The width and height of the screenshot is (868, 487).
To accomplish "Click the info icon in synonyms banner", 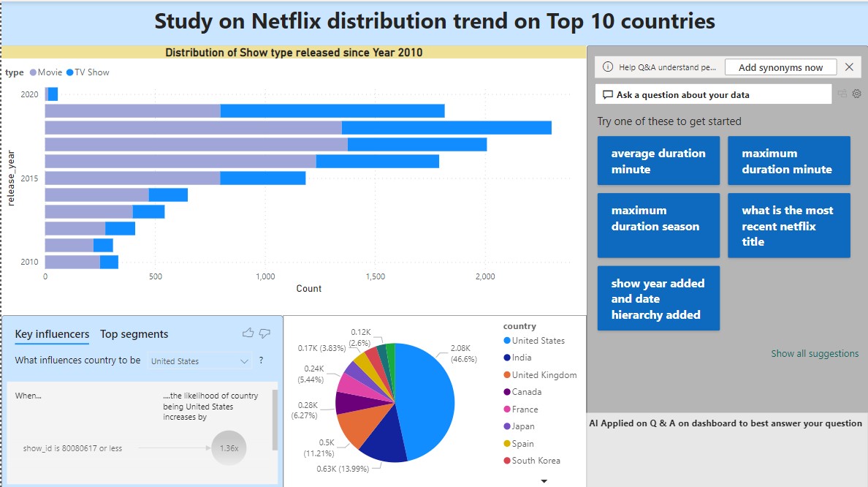I will pyautogui.click(x=607, y=67).
